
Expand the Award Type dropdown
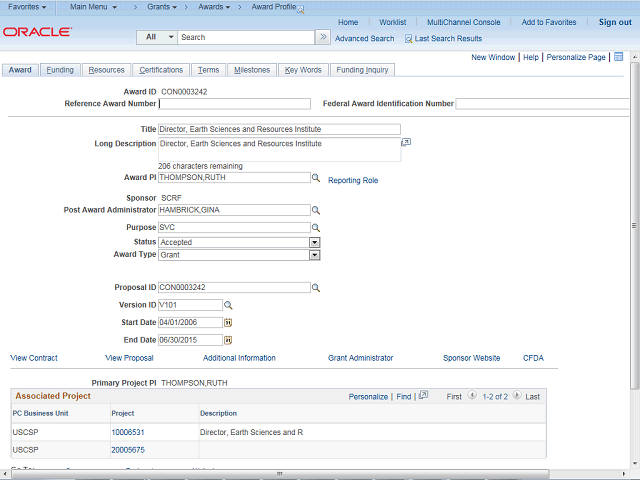pos(314,255)
